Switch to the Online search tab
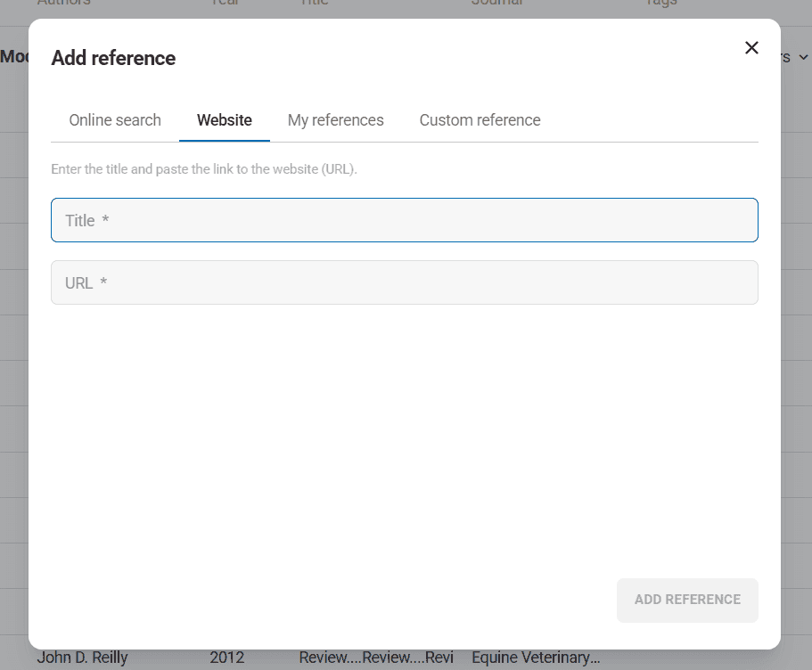This screenshot has height=670, width=812. point(115,120)
